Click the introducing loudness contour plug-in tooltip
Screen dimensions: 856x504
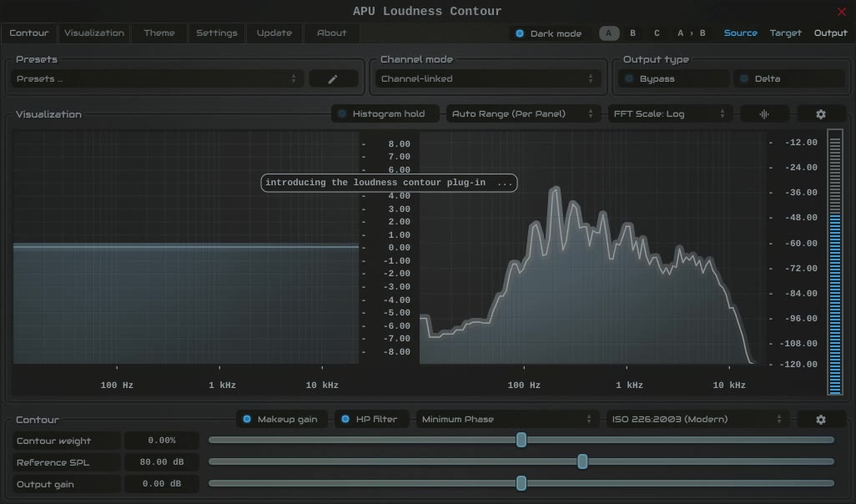(390, 183)
